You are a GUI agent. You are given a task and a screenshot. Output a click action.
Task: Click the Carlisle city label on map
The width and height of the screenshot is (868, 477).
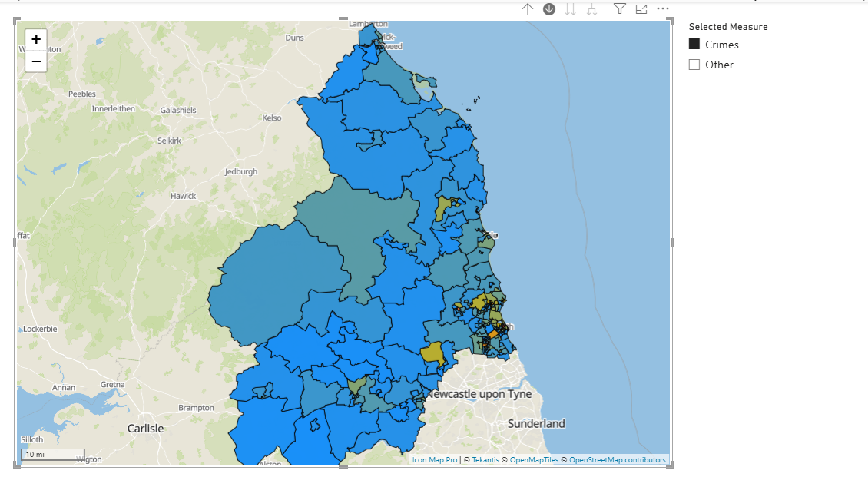145,429
